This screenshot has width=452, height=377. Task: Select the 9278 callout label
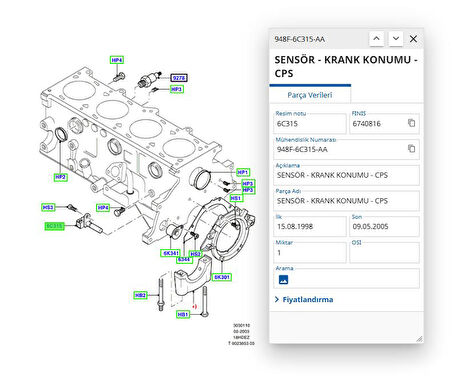tap(179, 78)
